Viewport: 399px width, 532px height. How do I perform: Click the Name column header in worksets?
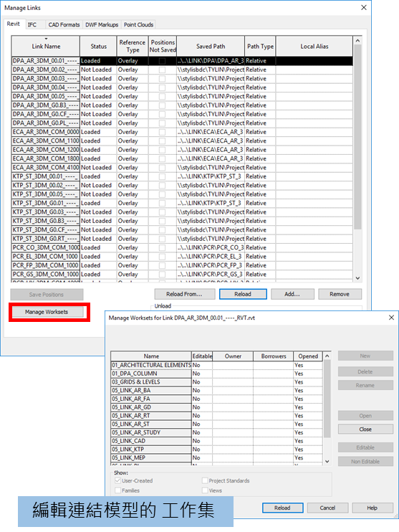tap(151, 356)
